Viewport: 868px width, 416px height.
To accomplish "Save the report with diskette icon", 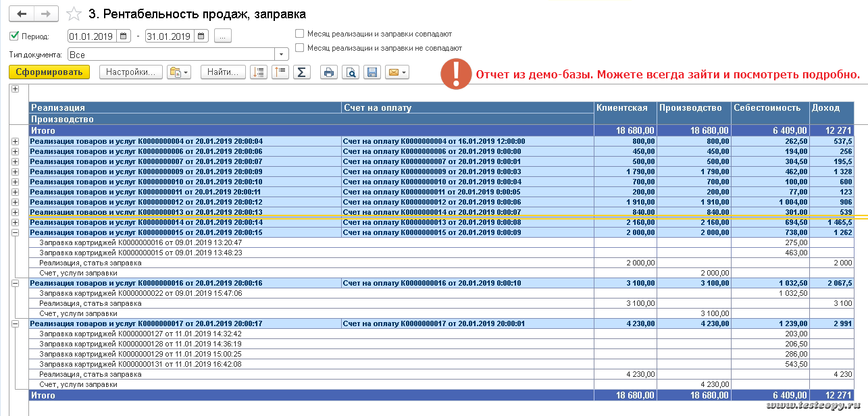I will pyautogui.click(x=372, y=72).
